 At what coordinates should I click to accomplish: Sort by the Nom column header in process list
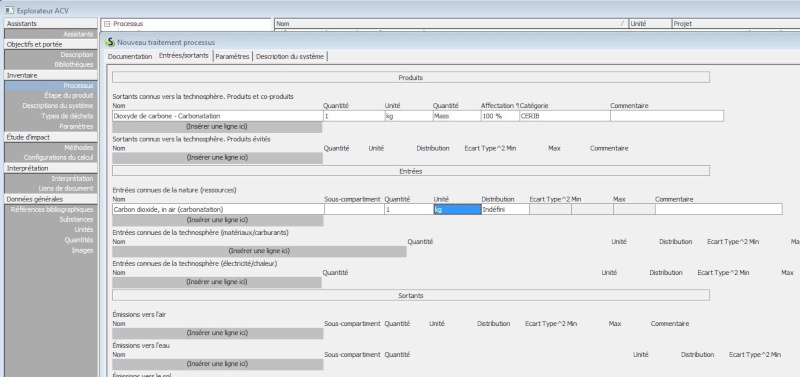(x=452, y=23)
